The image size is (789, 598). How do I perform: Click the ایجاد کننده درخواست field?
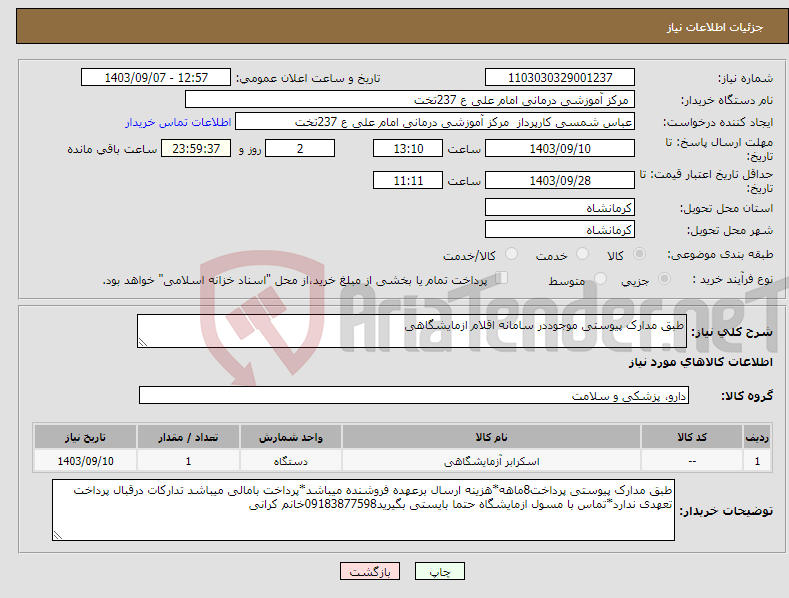pyautogui.click(x=435, y=122)
